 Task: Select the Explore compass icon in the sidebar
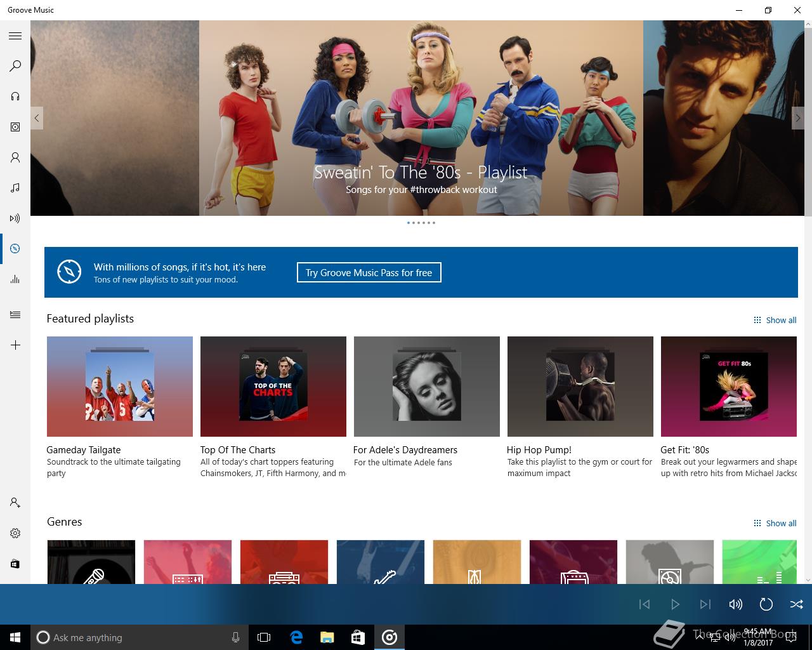(x=15, y=249)
